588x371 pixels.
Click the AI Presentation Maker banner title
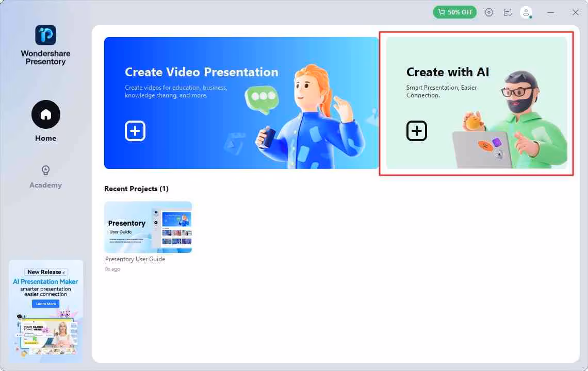coord(45,281)
